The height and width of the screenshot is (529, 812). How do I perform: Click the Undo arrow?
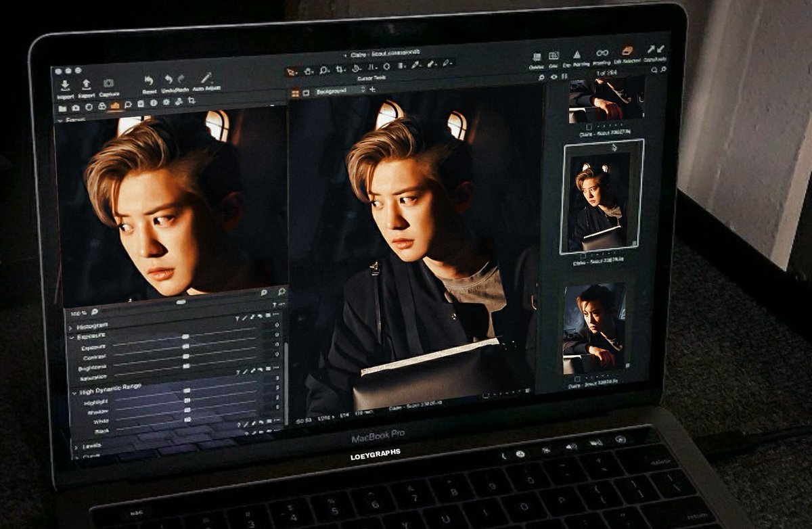point(169,79)
